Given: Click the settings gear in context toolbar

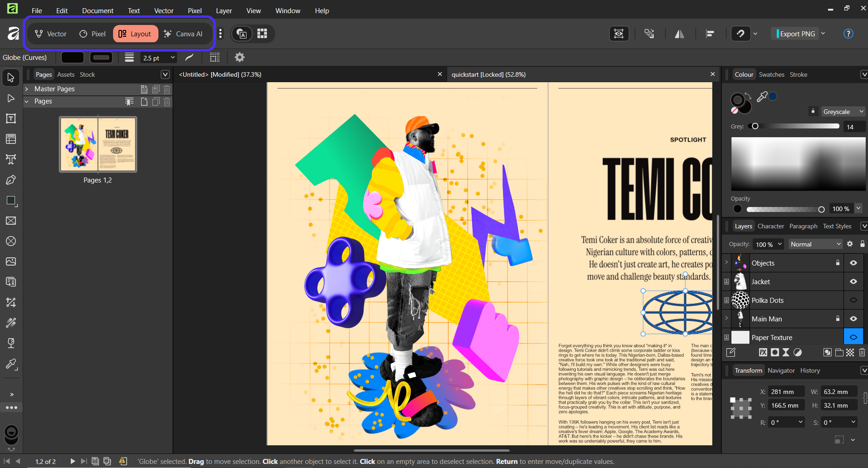Looking at the screenshot, I should [239, 57].
